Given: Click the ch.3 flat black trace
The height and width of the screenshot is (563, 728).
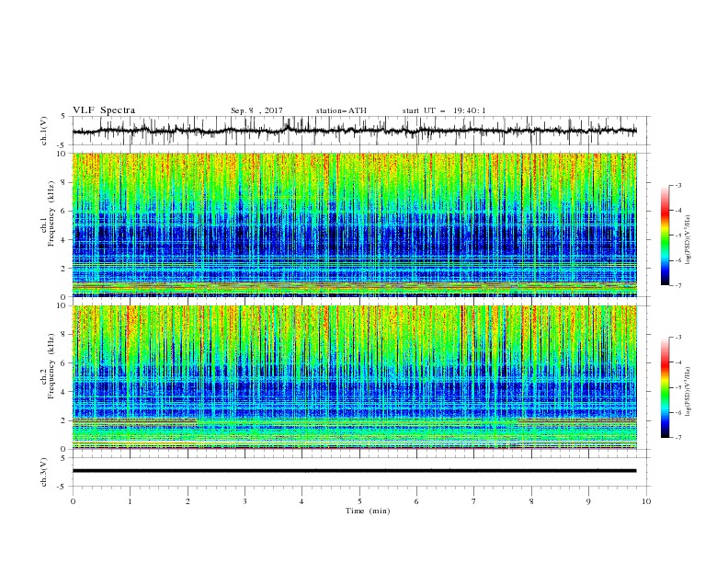Looking at the screenshot, I should (x=355, y=471).
